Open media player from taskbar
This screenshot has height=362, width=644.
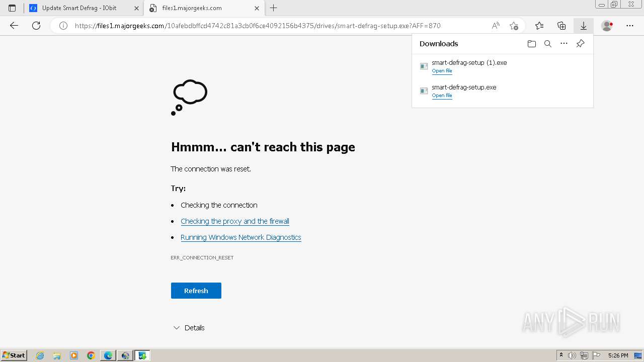(x=74, y=355)
